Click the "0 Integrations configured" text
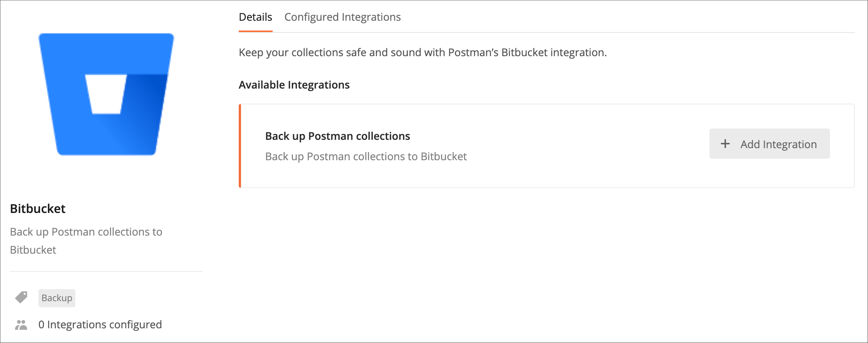The image size is (868, 343). point(100,325)
